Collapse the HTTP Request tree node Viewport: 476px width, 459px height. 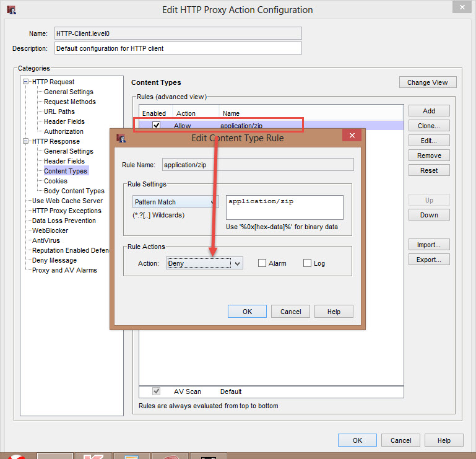tap(26, 82)
